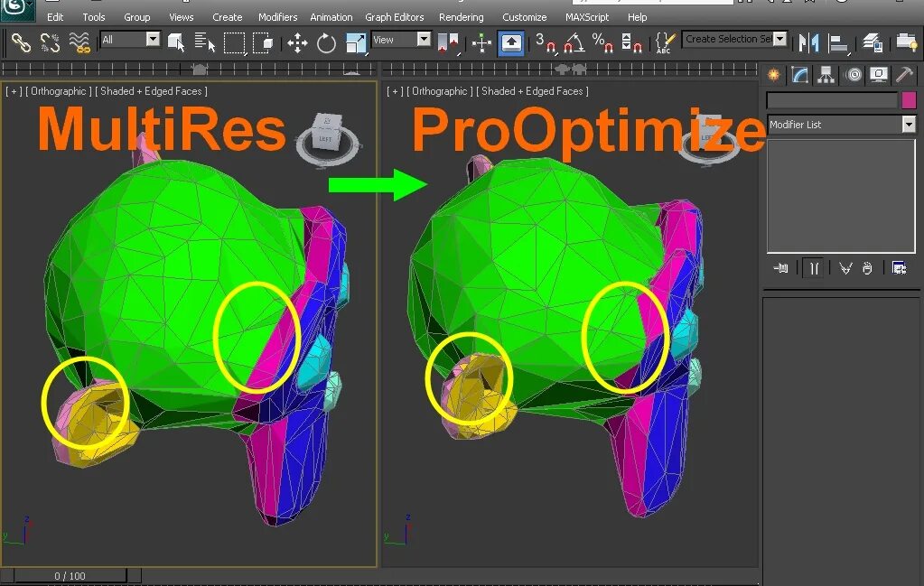Open the Layer Manager
This screenshot has width=924, height=586.
(x=873, y=42)
